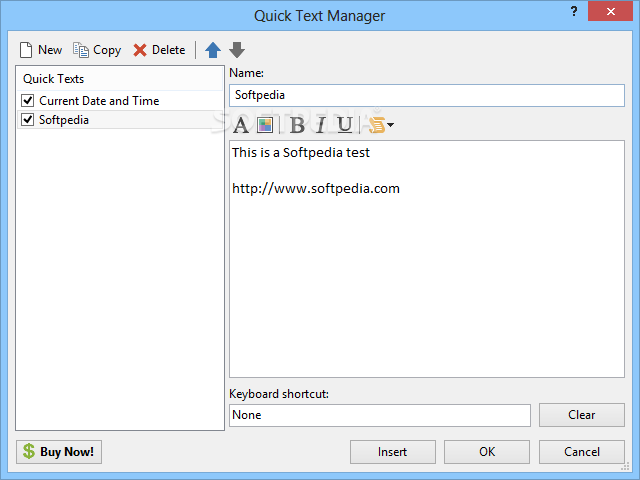
Task: Cancel the Quick Text Manager dialog
Action: (x=582, y=452)
